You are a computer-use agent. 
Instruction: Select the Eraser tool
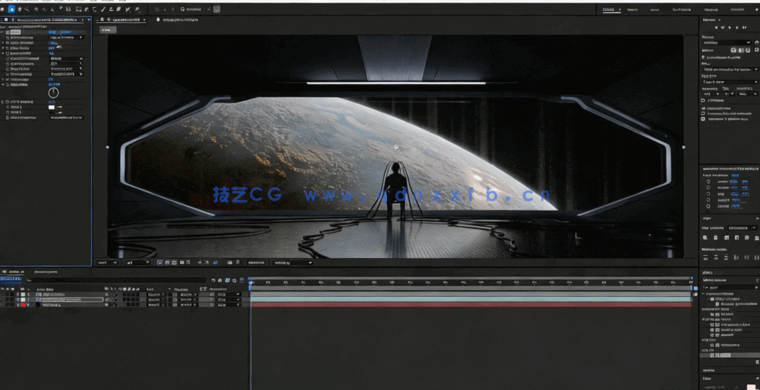click(x=118, y=9)
